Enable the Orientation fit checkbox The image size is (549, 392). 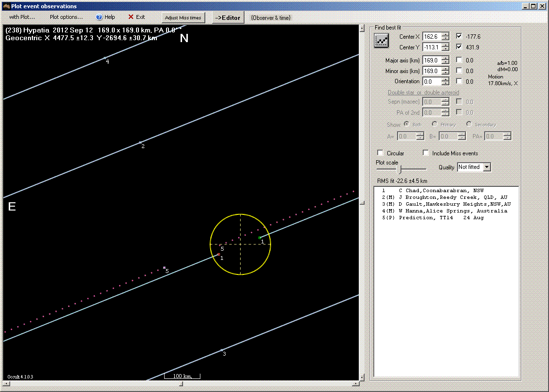pos(459,81)
